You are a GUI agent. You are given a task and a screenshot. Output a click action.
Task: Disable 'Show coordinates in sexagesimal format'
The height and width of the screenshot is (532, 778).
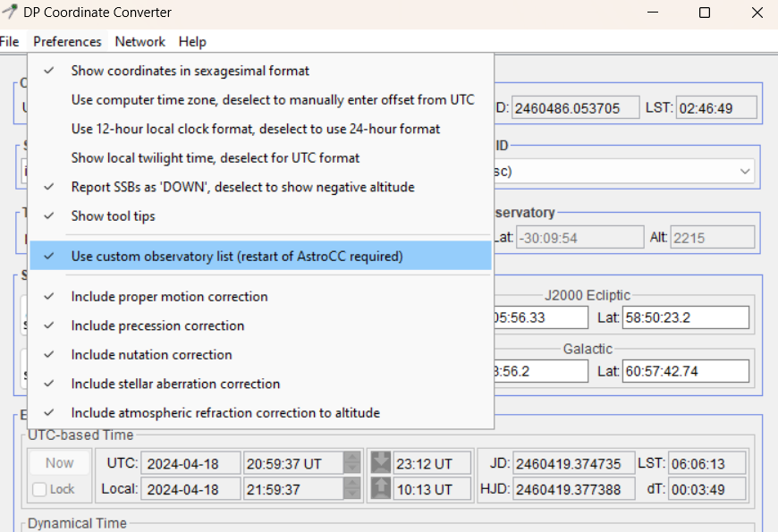190,71
